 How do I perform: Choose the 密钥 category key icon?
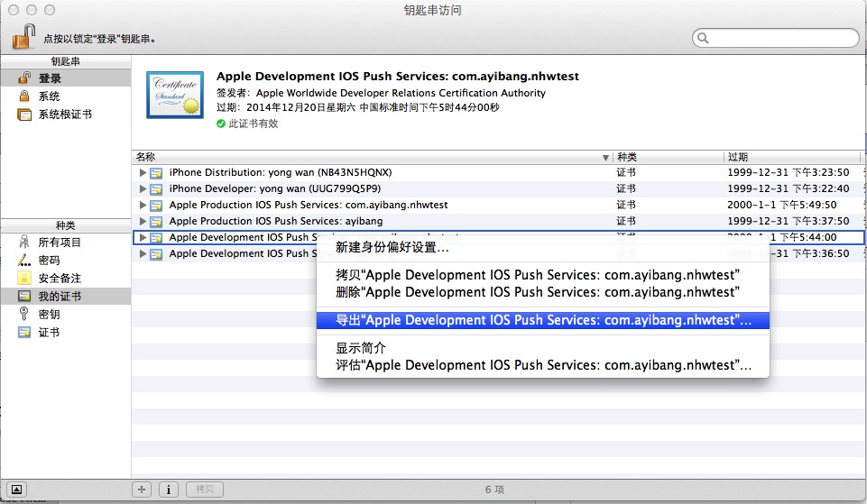click(23, 314)
